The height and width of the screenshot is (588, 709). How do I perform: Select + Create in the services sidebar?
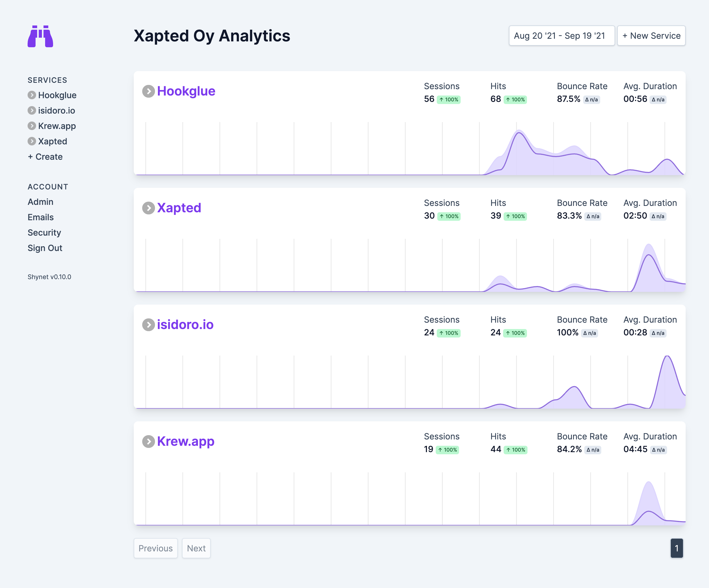pyautogui.click(x=45, y=157)
